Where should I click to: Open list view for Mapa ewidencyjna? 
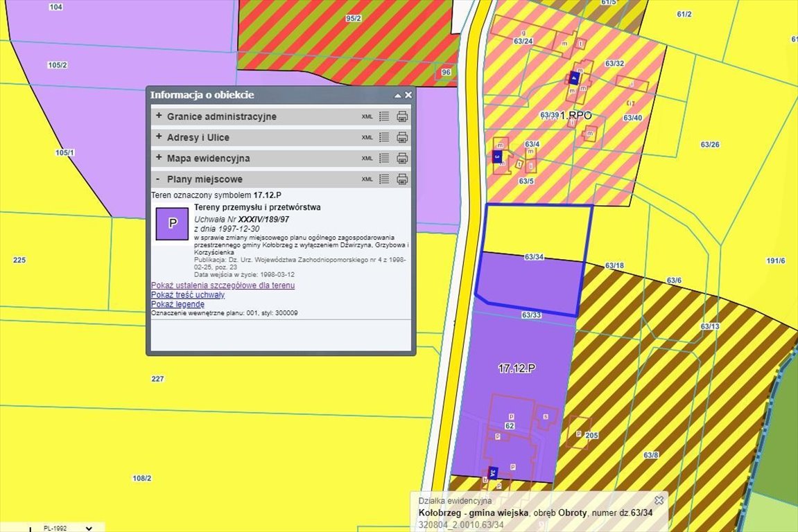[x=385, y=158]
